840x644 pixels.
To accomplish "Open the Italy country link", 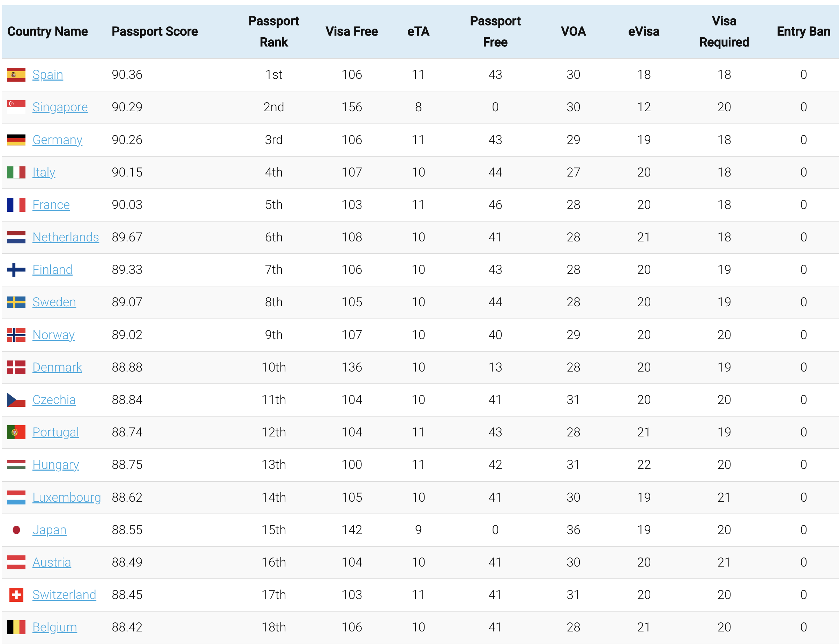I will [44, 172].
